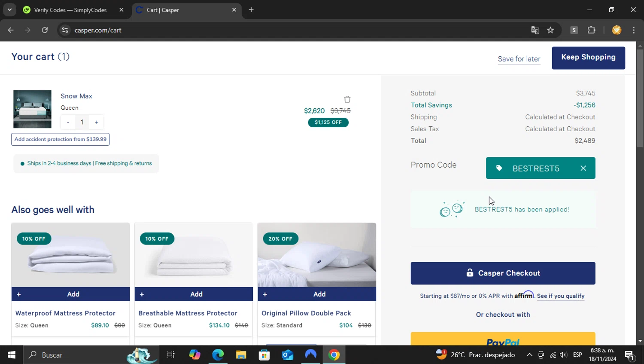The width and height of the screenshot is (644, 364).
Task: Increase Snow Max quantity with plus
Action: pos(97,122)
